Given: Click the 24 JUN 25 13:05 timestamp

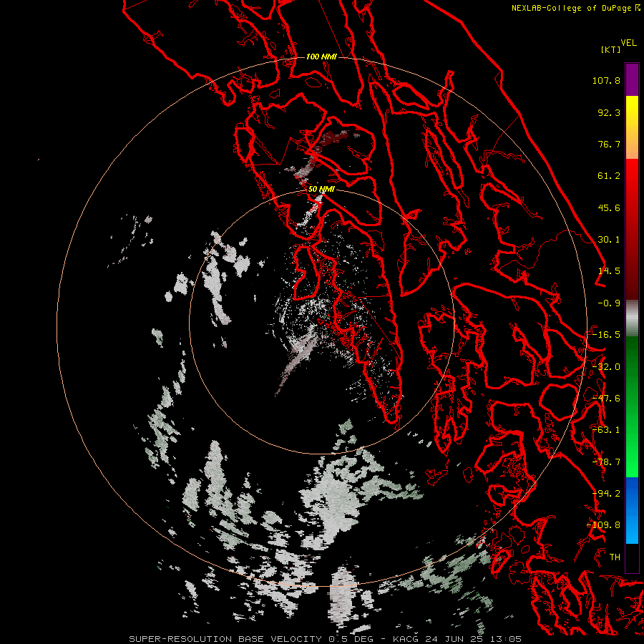Looking at the screenshot, I should point(473,639).
